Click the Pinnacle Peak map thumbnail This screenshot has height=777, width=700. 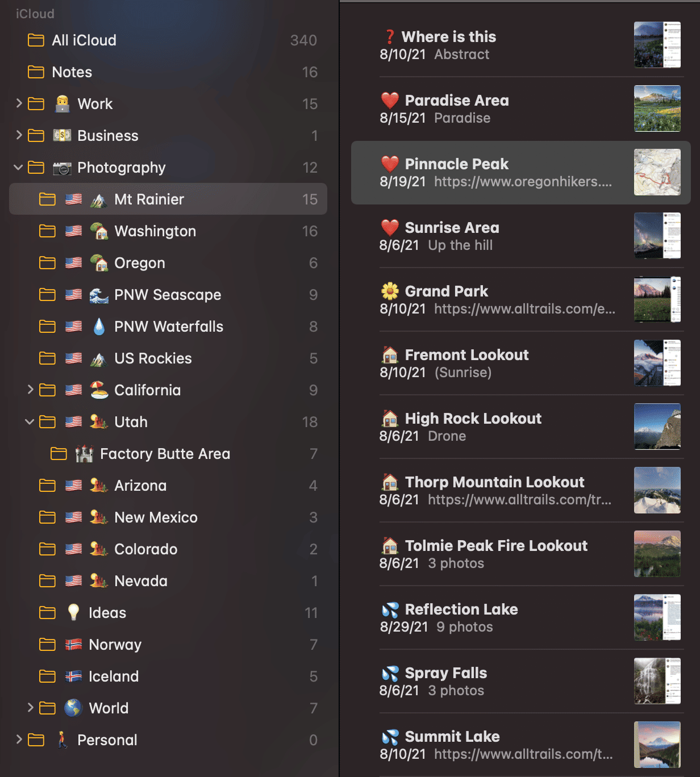(657, 172)
